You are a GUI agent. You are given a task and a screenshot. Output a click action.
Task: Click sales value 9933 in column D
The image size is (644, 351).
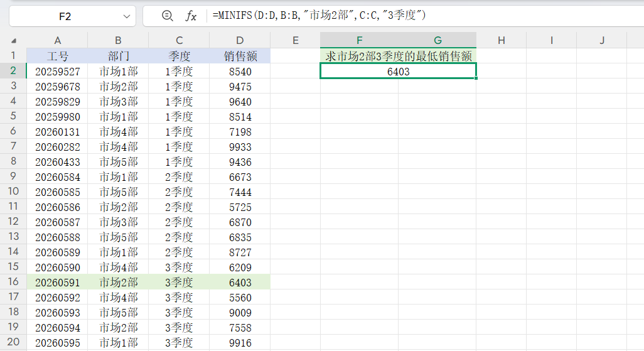(240, 147)
